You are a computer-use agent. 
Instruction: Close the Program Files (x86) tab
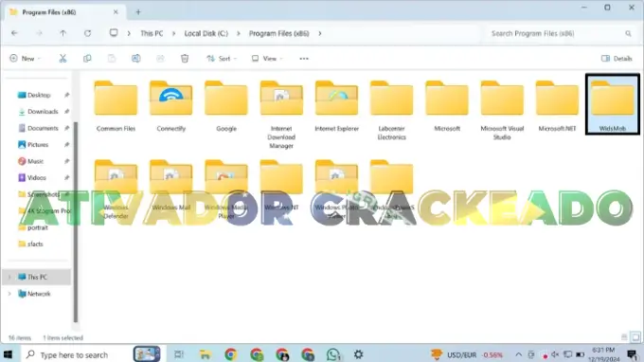116,12
